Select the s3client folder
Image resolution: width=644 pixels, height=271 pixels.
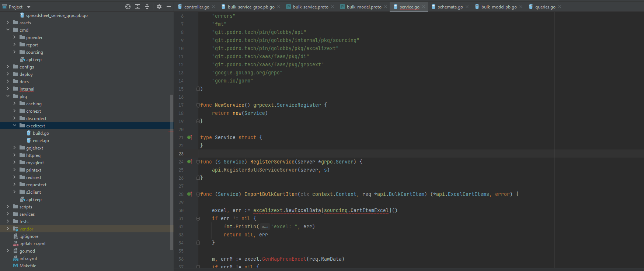pyautogui.click(x=34, y=192)
